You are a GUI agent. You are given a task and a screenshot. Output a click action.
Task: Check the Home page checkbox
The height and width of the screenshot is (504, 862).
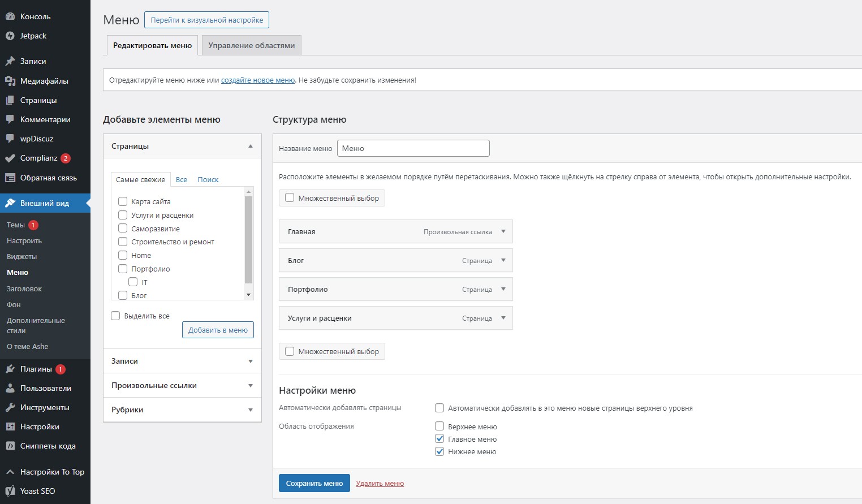123,255
